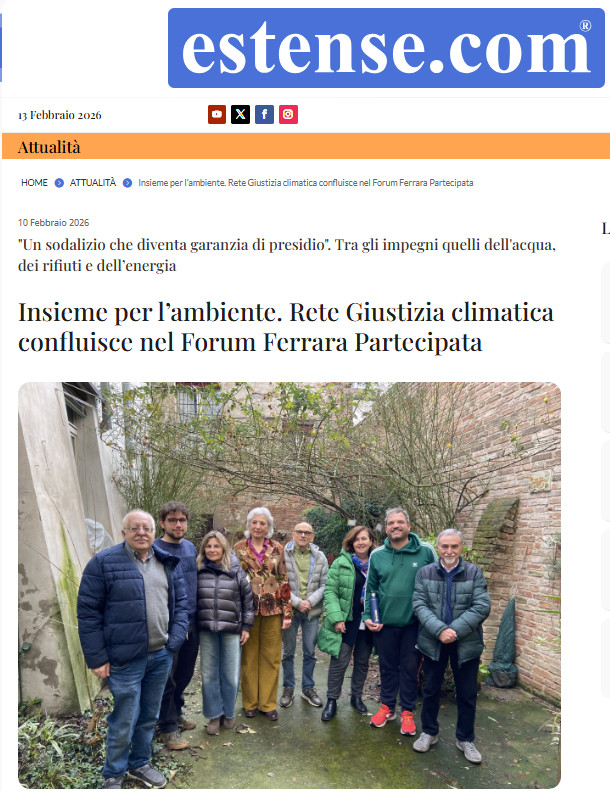Click the breadcrumb arrow after ATTUALITÀ
Image resolution: width=610 pixels, height=791 pixels.
click(127, 183)
